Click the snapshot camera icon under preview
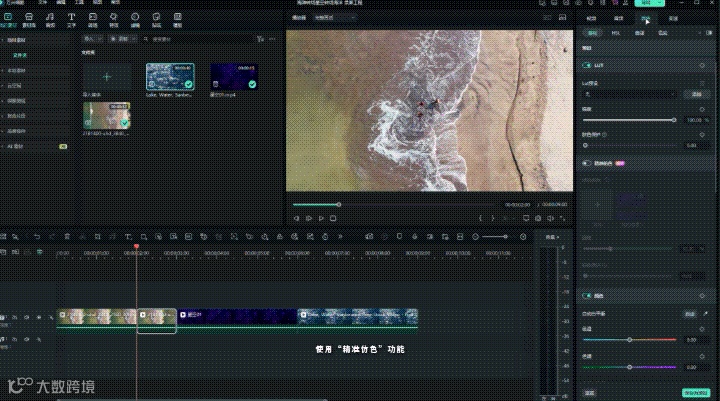This screenshot has width=720, height=401. pos(538,218)
